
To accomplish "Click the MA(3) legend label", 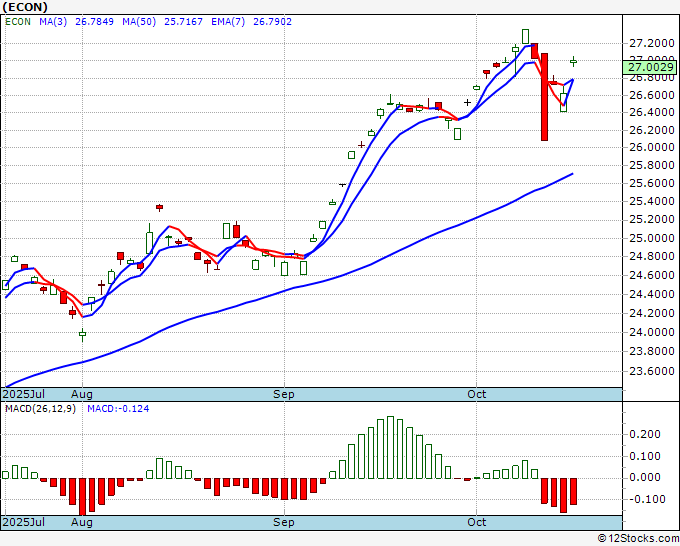I will 53,22.
